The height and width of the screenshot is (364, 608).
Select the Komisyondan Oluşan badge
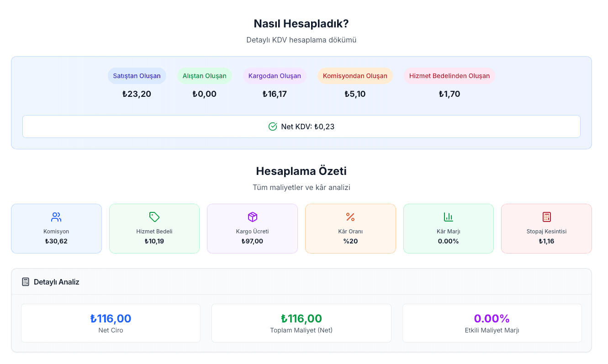(x=355, y=76)
